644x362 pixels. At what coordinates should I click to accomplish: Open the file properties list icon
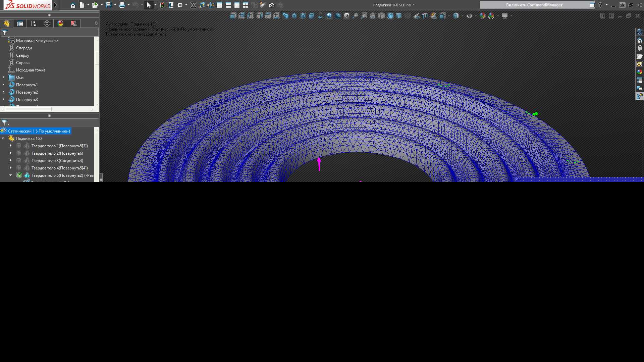pos(171,5)
